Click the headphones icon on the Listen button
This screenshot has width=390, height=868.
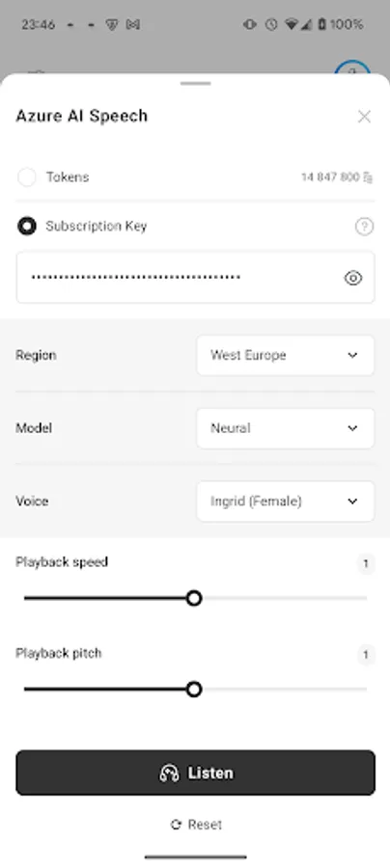click(x=169, y=773)
